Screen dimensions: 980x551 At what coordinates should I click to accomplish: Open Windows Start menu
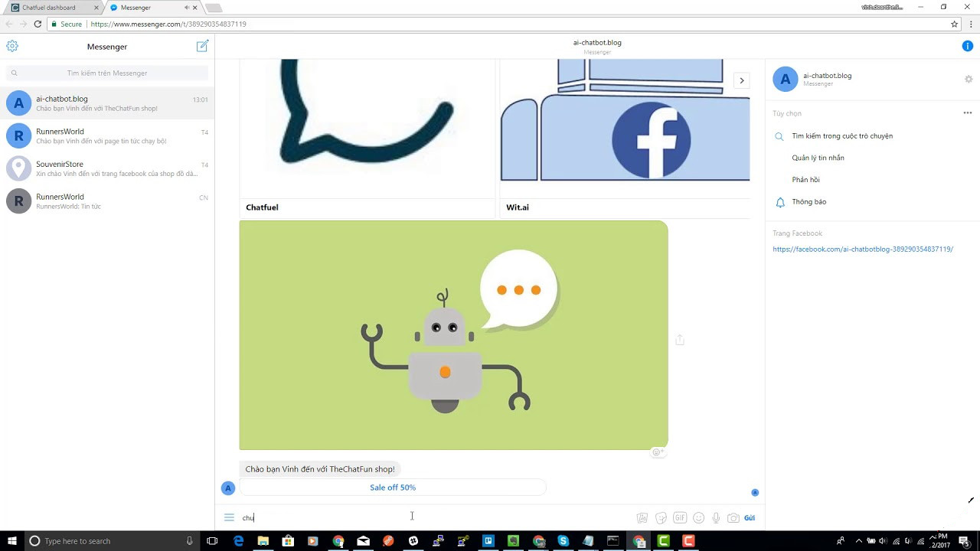11,541
